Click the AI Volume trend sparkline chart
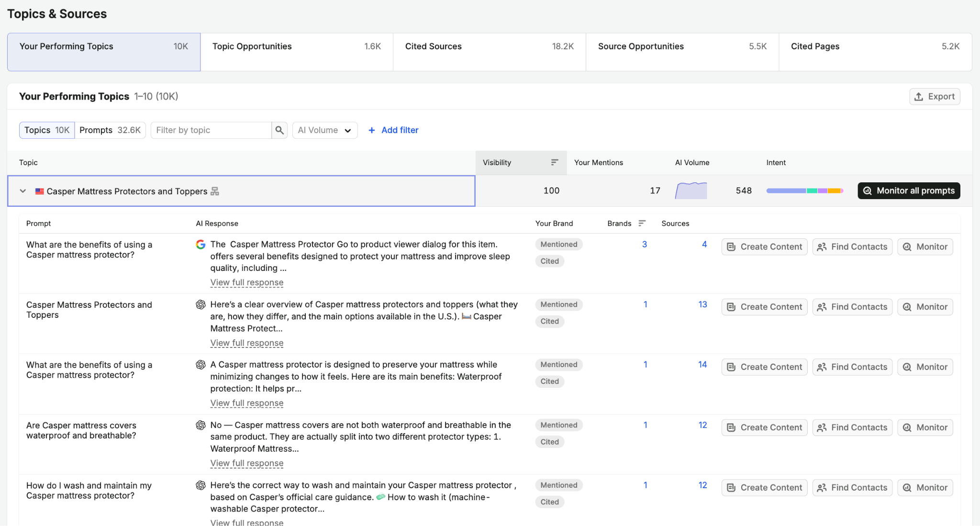 (691, 190)
